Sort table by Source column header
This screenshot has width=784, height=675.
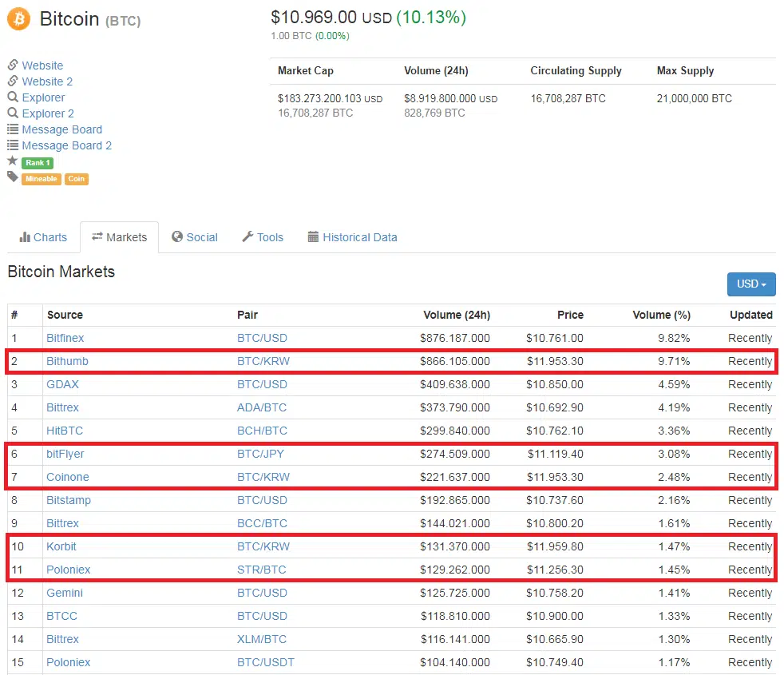[x=65, y=315]
